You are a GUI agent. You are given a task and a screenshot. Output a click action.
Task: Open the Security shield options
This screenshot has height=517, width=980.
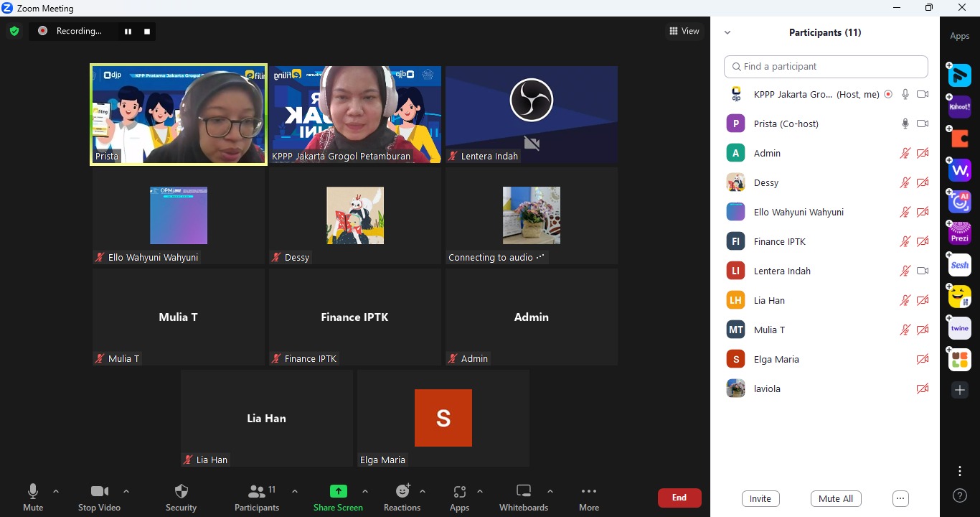181,498
